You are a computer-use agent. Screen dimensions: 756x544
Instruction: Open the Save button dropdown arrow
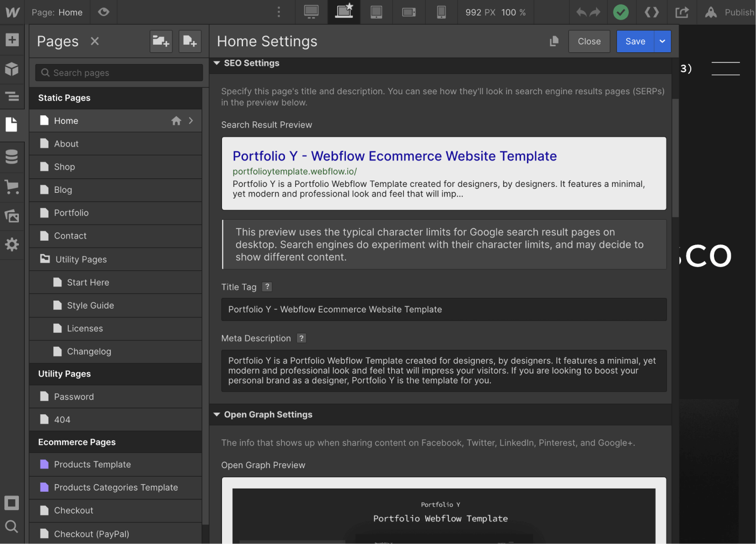pos(662,41)
